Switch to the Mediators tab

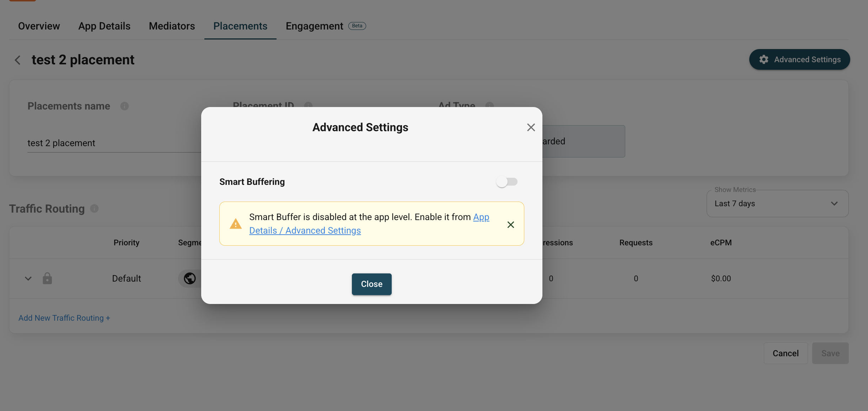[172, 26]
